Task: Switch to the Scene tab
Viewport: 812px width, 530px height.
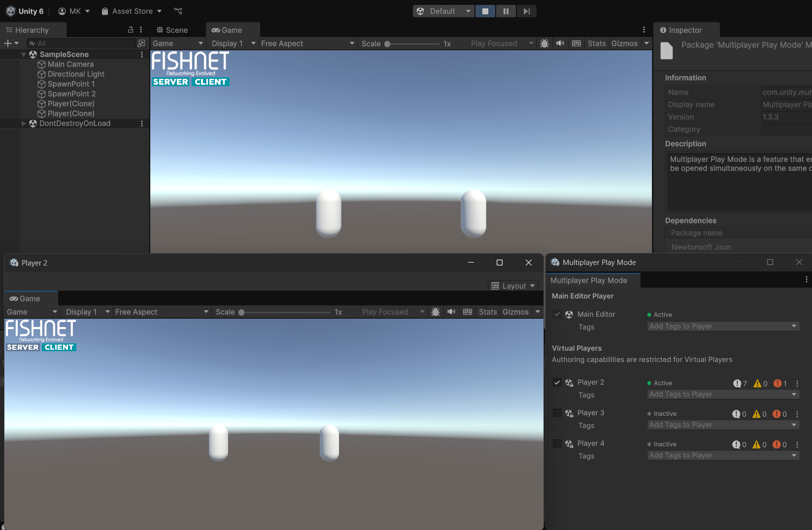Action: (172, 30)
